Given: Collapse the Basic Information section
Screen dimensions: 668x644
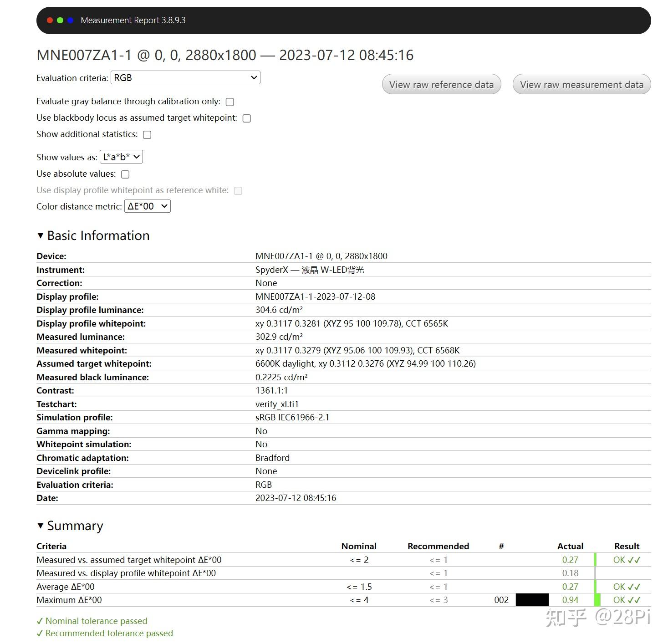Looking at the screenshot, I should [41, 235].
